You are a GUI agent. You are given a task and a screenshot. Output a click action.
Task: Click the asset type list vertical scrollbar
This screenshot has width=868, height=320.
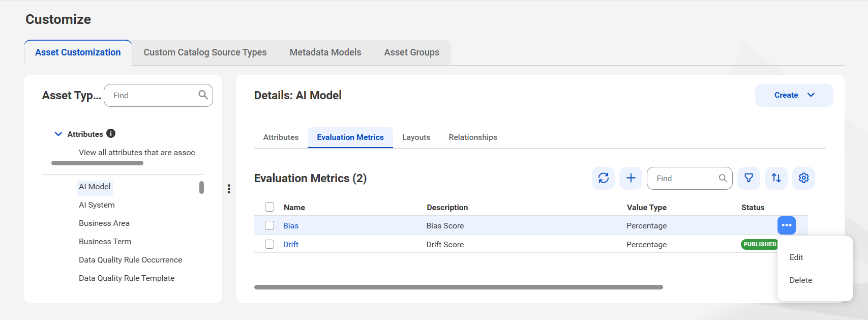(201, 188)
